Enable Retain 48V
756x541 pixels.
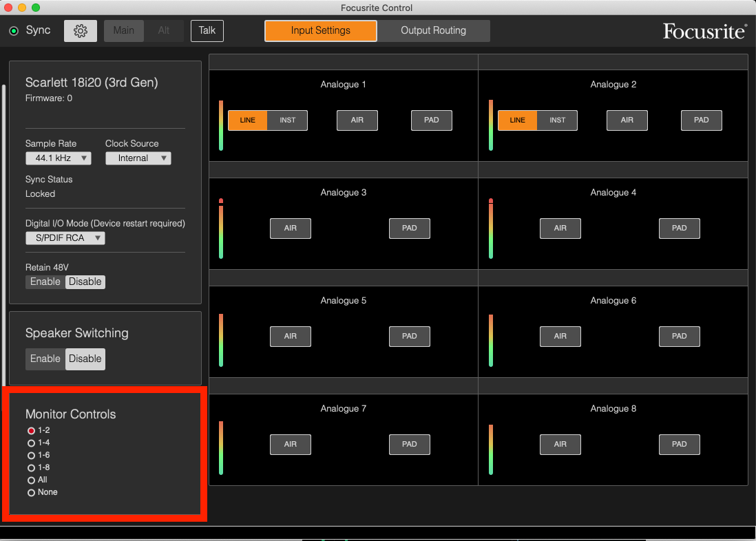pos(45,282)
